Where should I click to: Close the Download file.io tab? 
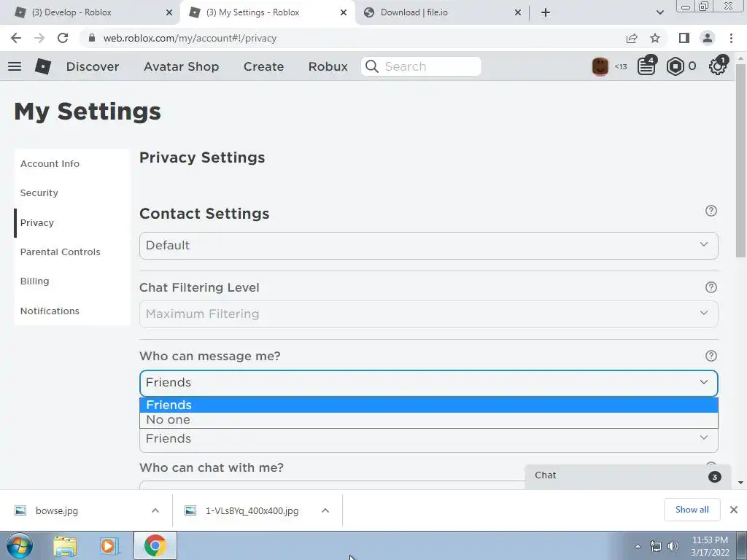[518, 13]
